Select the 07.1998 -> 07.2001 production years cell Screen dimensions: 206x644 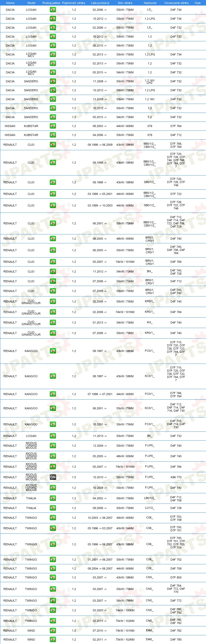[x=100, y=394]
